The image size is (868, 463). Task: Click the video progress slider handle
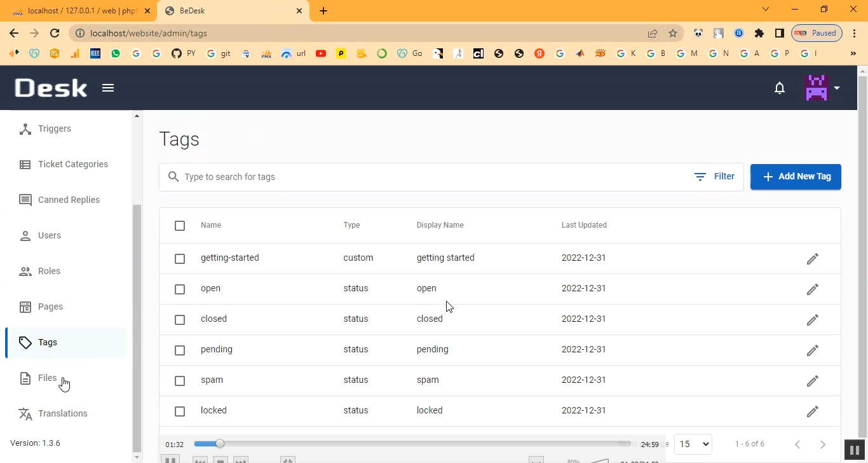point(220,444)
